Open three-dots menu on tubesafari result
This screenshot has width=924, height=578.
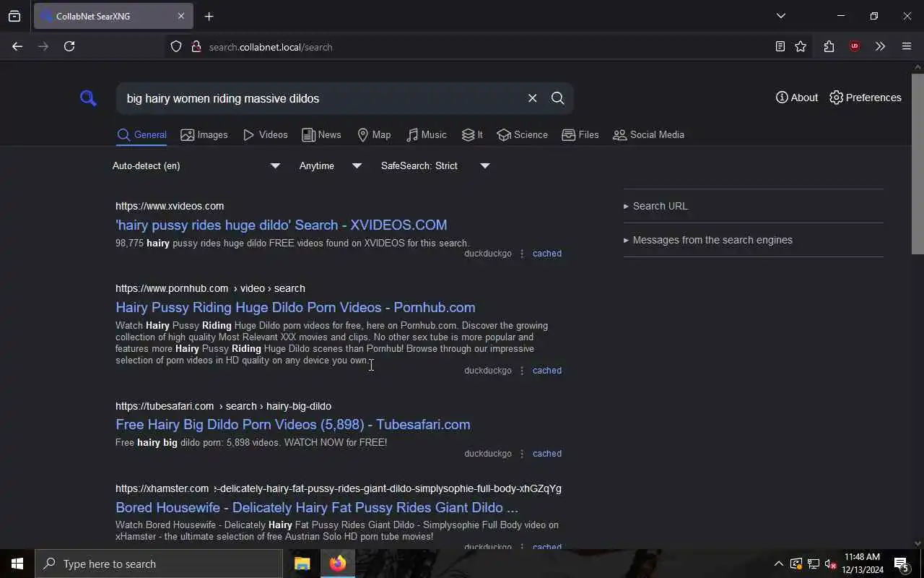click(522, 454)
